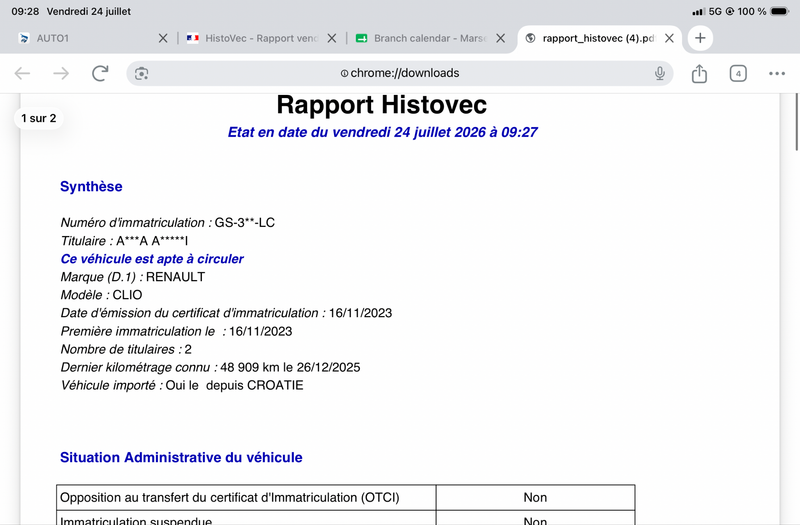Click the chrome://downloads address bar

[400, 73]
